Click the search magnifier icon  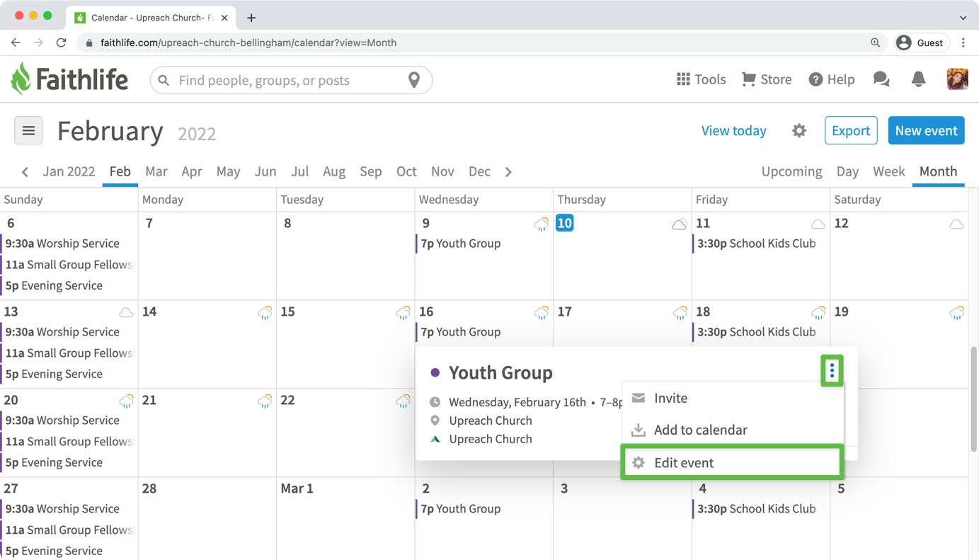coord(164,81)
